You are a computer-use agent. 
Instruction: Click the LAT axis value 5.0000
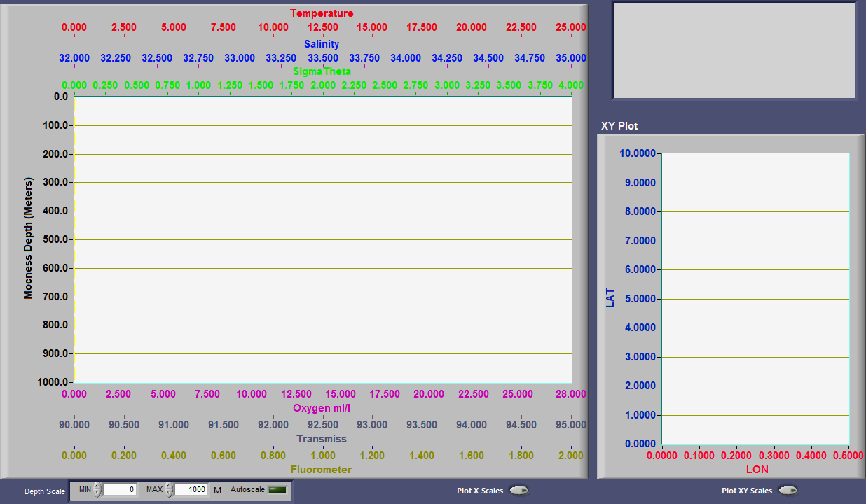(639, 299)
